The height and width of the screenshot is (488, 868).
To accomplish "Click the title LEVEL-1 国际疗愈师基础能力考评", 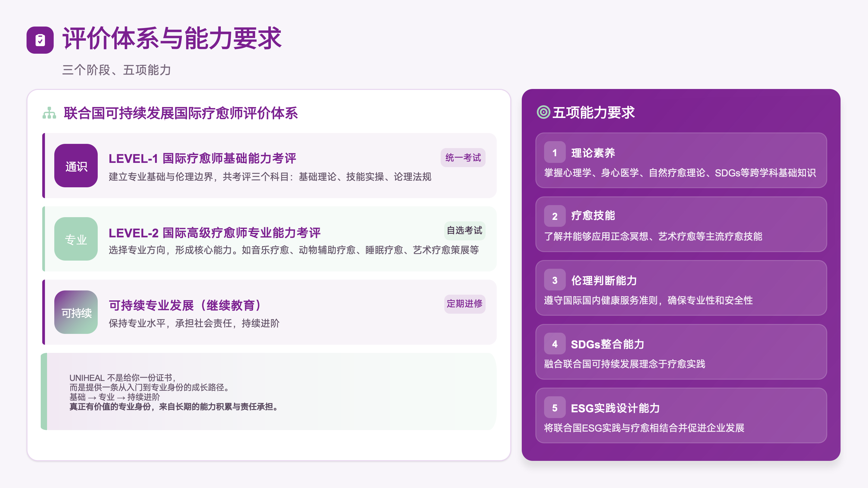I will [202, 158].
